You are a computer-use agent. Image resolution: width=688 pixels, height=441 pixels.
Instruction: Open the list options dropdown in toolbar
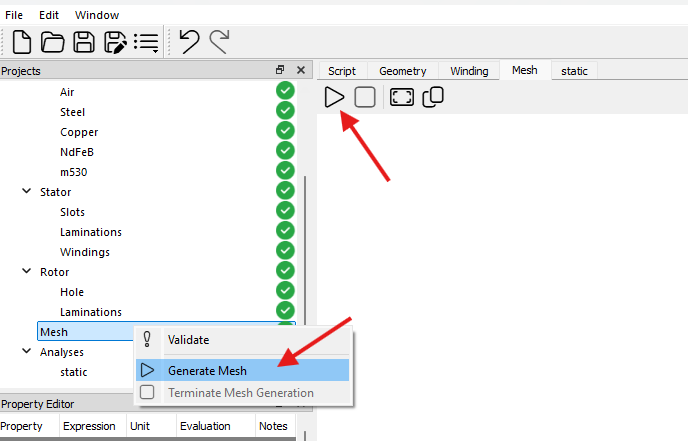point(148,42)
